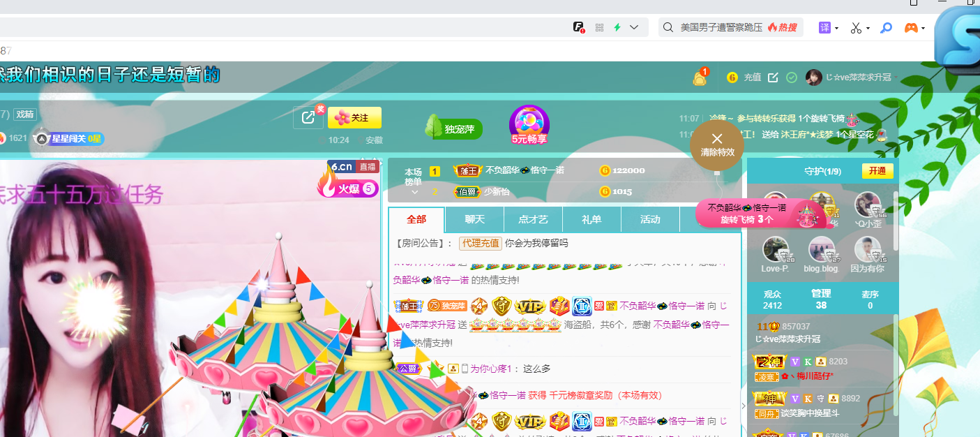
Task: Open the 礼单 tab
Action: click(x=591, y=219)
